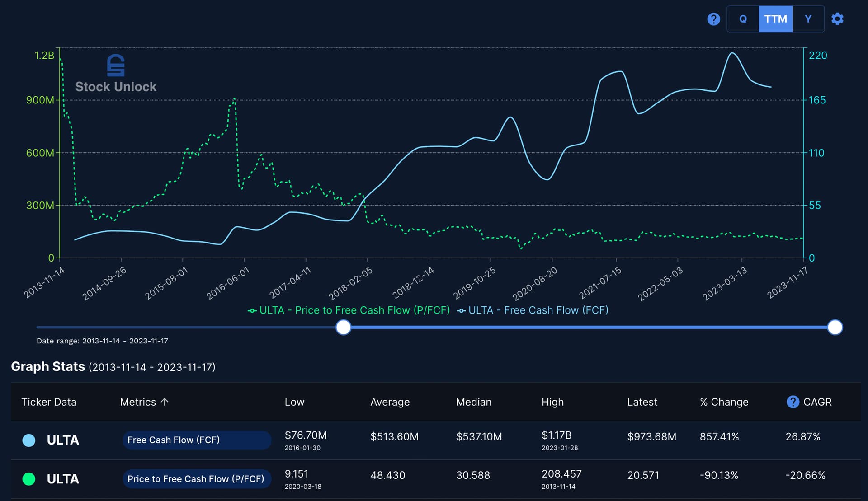Click the Latest column header
Viewport: 868px width, 501px height.
tap(642, 402)
